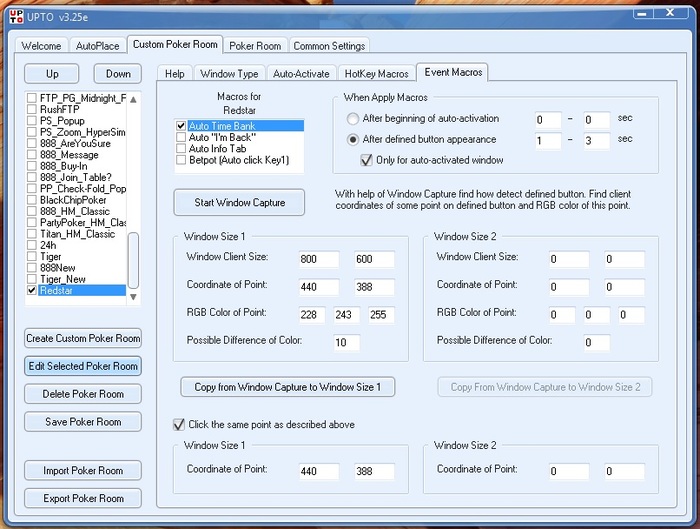
Task: Select After defined button appearance radio
Action: (x=353, y=140)
